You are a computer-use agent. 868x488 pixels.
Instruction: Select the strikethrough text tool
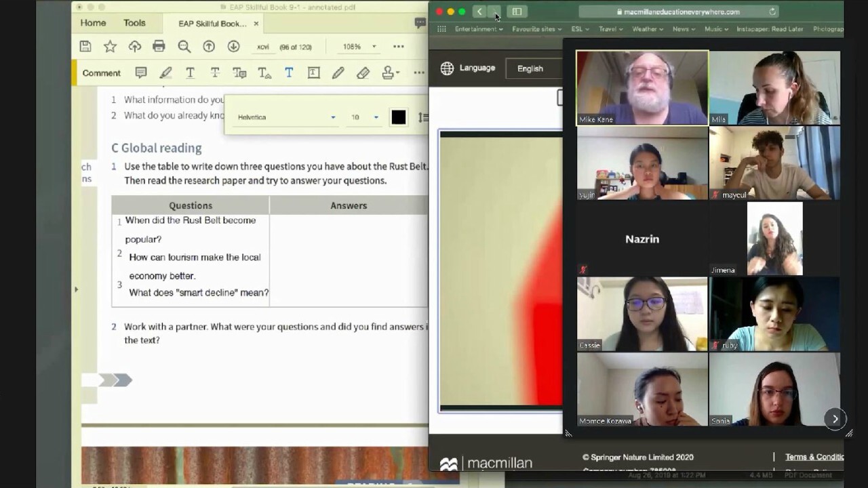click(215, 73)
